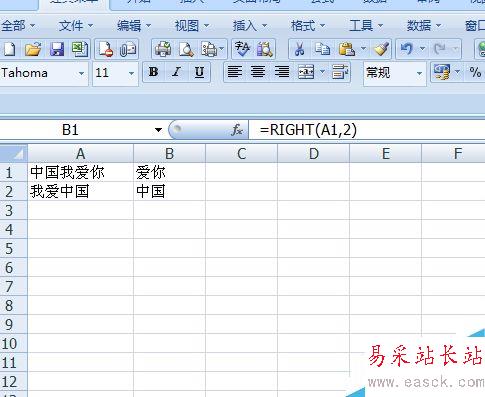Save the workbook with the floppy icon

point(57,50)
